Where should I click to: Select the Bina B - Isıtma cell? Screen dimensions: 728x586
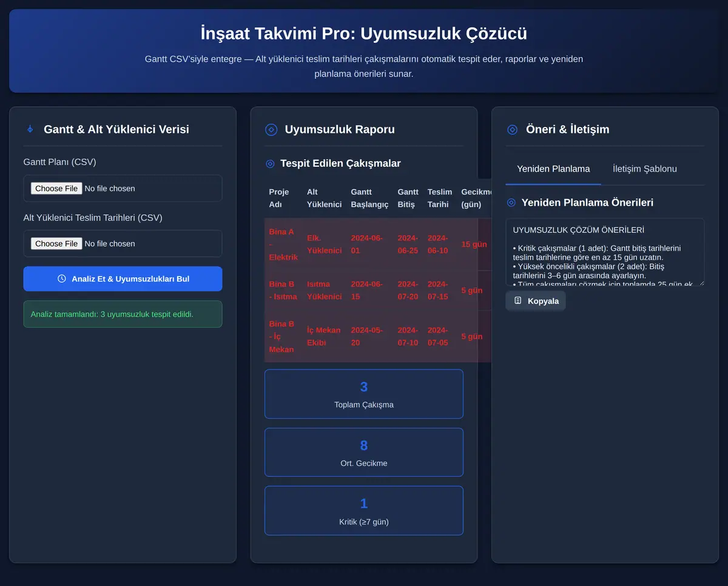[x=283, y=291]
